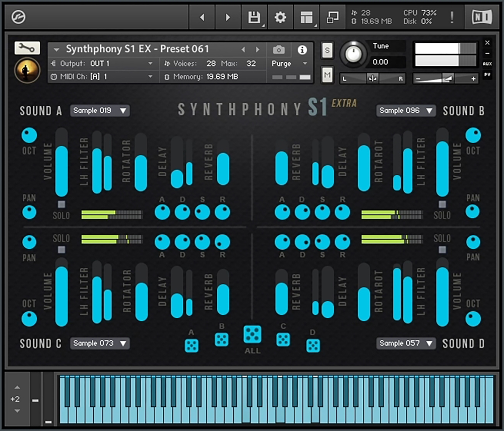Select previous preset with the header left arrow
Image resolution: width=504 pixels, height=431 pixels.
pos(243,49)
